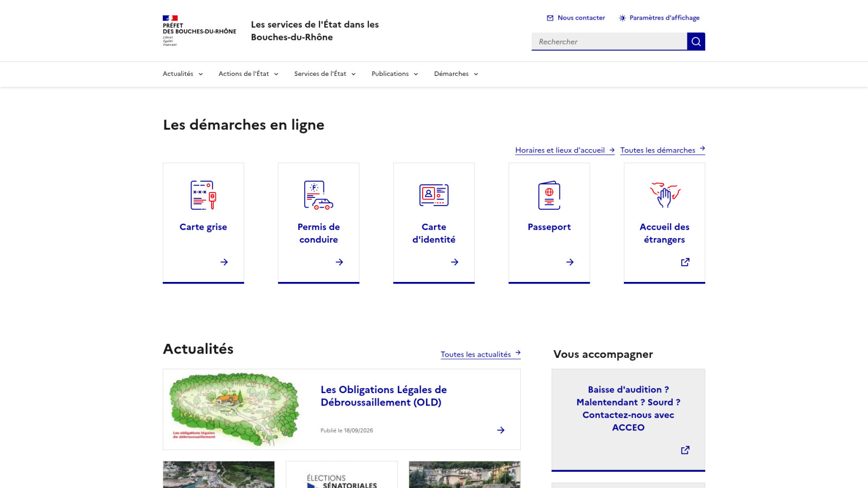Image resolution: width=868 pixels, height=488 pixels.
Task: Follow Toutes les démarches link
Action: [x=662, y=150]
